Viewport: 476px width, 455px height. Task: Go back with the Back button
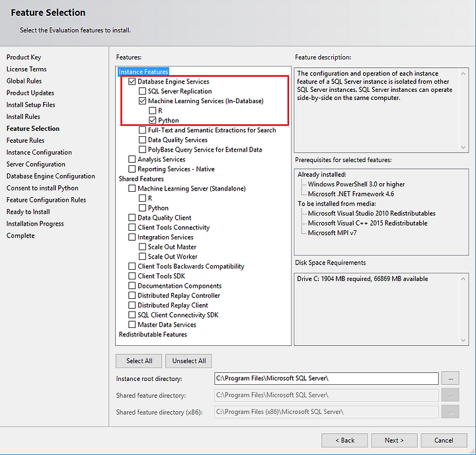pyautogui.click(x=344, y=440)
